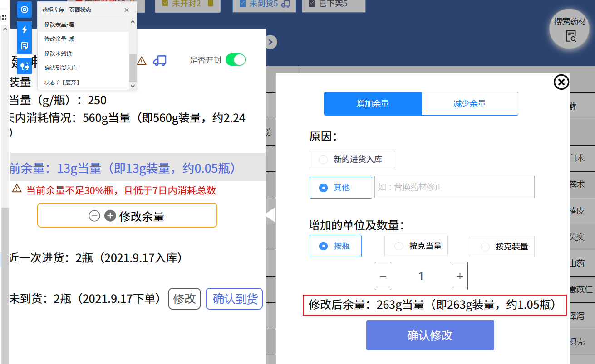Viewport: 595px width, 364px height.
Task: Select 确认到货入库 state in list
Action: [x=84, y=68]
